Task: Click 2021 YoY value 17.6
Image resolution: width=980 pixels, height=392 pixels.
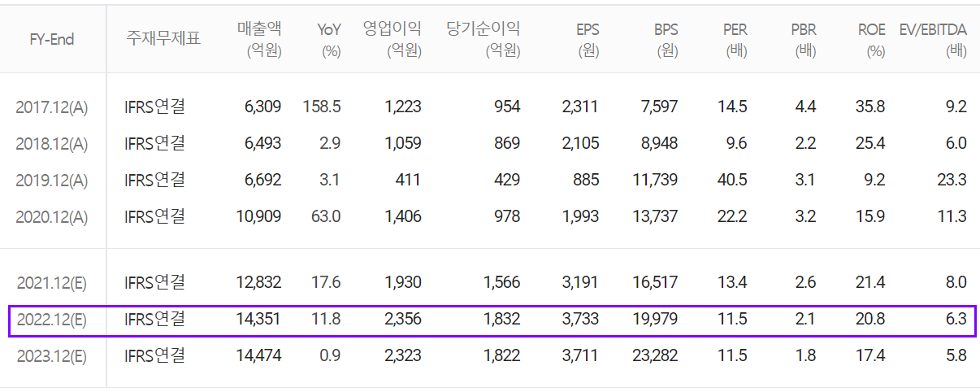Action: coord(327,282)
